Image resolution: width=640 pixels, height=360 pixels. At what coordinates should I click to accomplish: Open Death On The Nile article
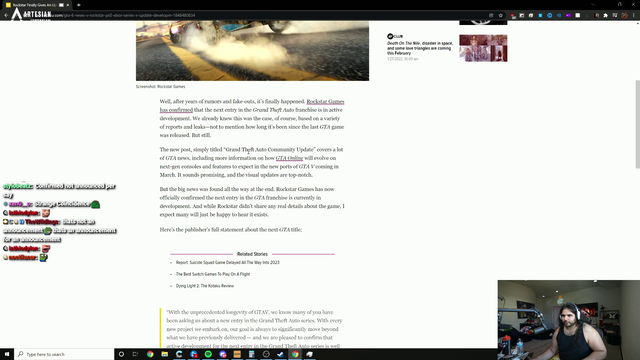pyautogui.click(x=420, y=48)
